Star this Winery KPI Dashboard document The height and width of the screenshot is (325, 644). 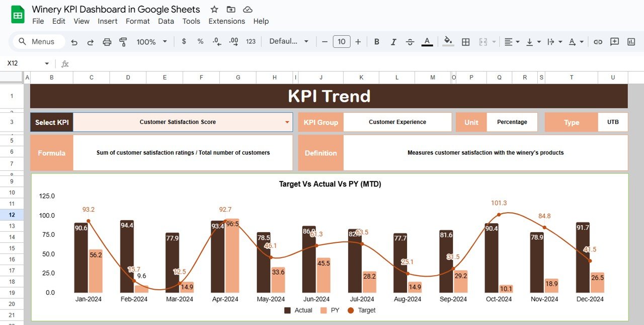(214, 10)
